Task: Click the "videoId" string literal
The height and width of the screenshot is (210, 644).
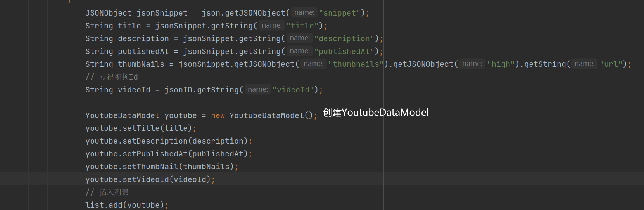Action: coord(293,90)
